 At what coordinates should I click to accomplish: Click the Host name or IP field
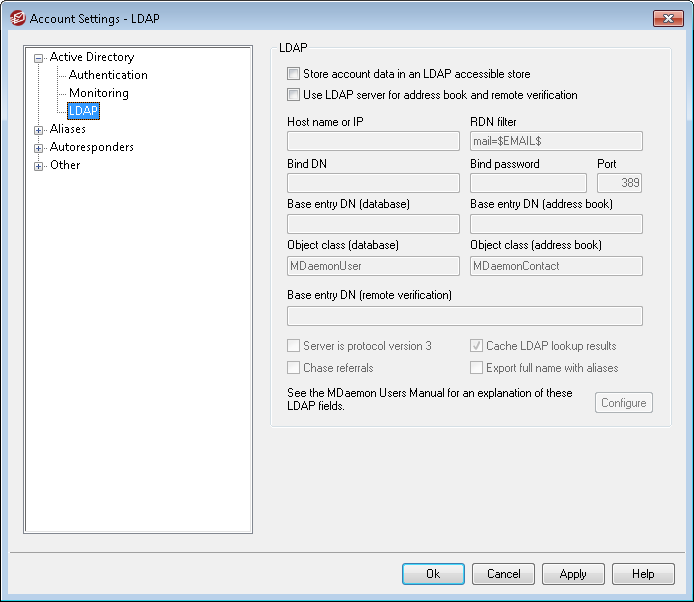pyautogui.click(x=373, y=141)
